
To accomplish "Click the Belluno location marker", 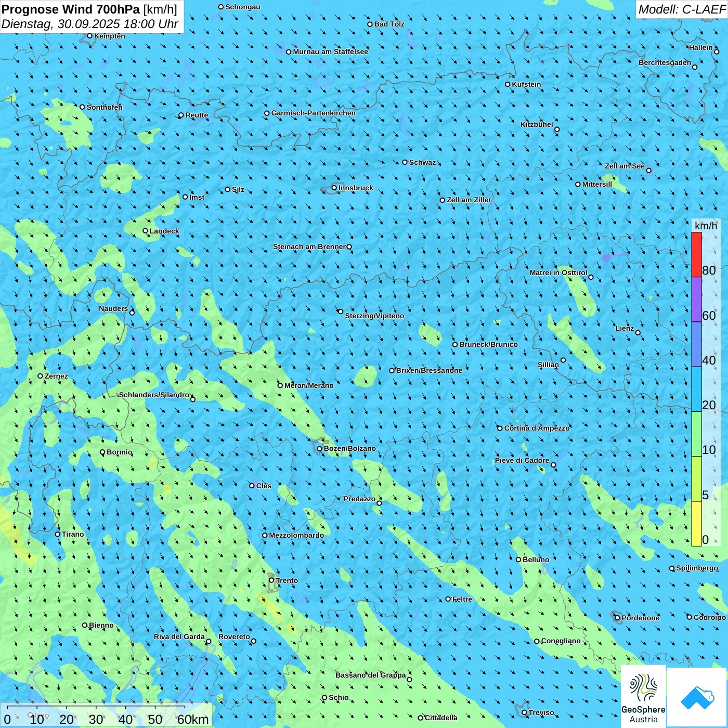I will click(518, 560).
